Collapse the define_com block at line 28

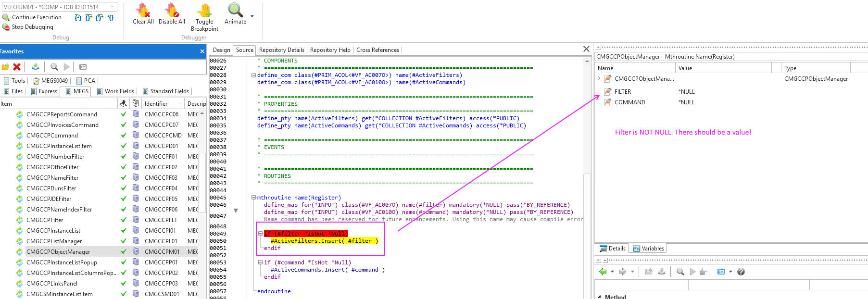253,75
